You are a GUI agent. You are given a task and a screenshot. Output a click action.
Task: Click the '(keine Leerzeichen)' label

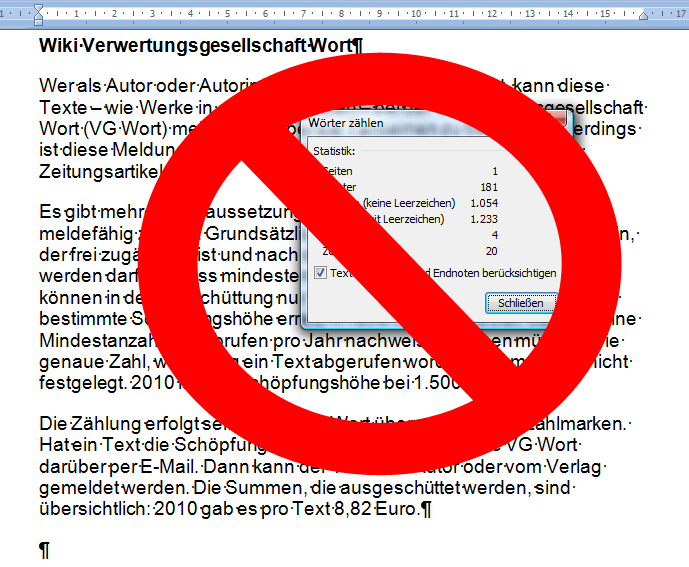click(x=409, y=203)
